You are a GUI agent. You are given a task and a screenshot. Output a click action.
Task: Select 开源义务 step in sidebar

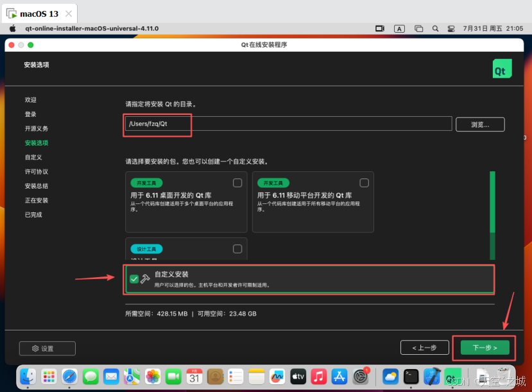click(x=37, y=128)
